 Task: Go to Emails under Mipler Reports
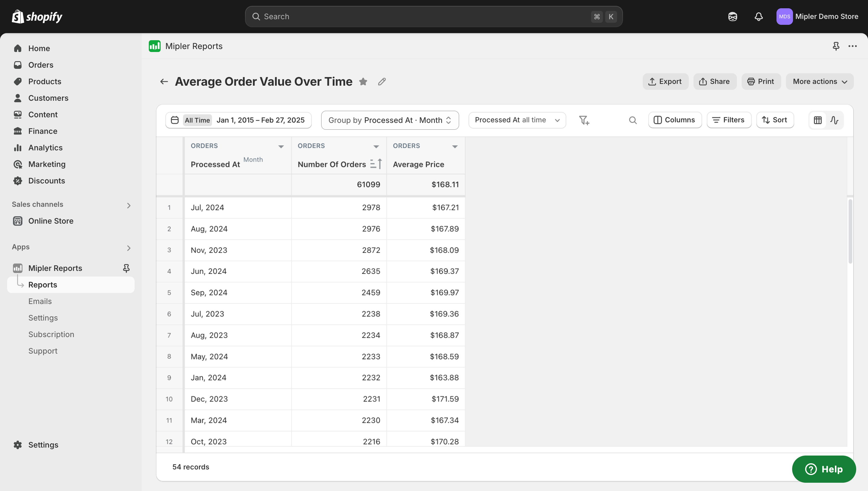(x=40, y=301)
